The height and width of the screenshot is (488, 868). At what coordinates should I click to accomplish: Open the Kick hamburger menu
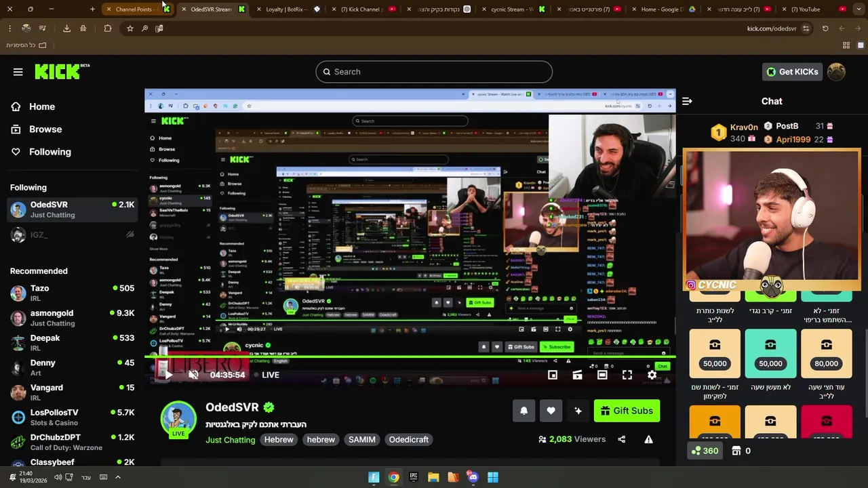(18, 72)
